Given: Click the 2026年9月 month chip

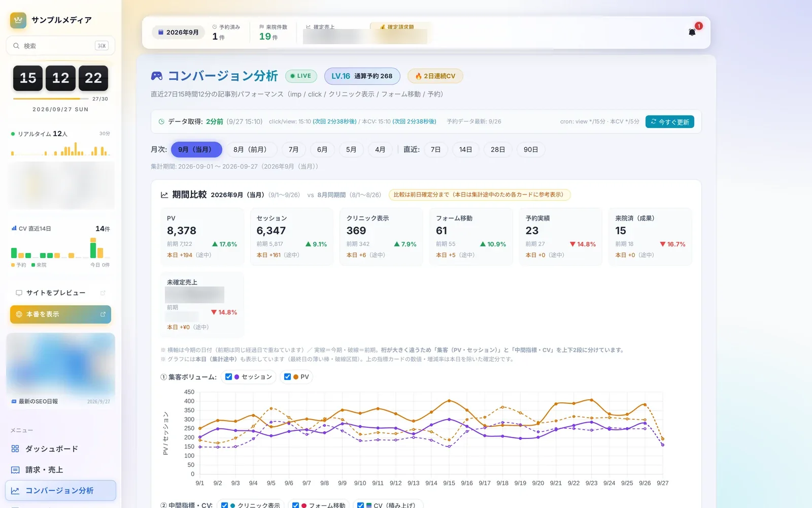Looking at the screenshot, I should [x=178, y=33].
